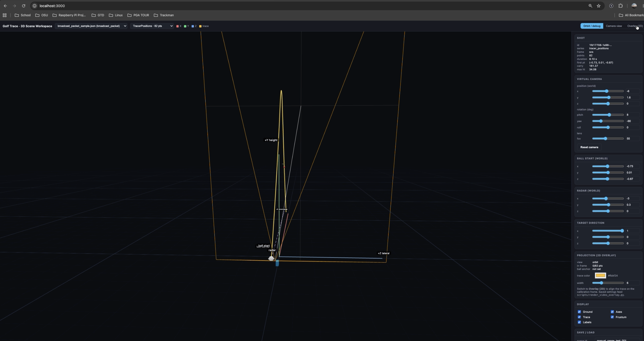Click the carry value 161.37
Image resolution: width=644 pixels, height=341 pixels.
[x=594, y=66]
